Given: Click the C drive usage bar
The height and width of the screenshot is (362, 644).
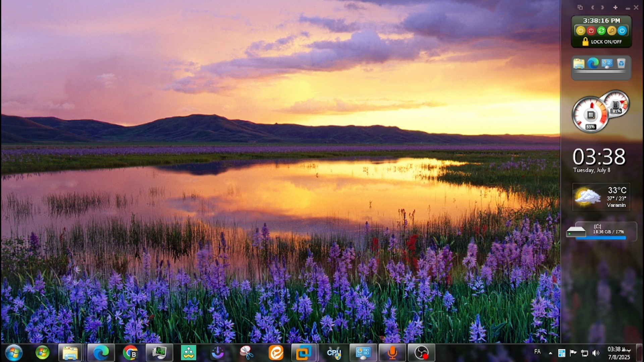Looking at the screenshot, I should [601, 238].
